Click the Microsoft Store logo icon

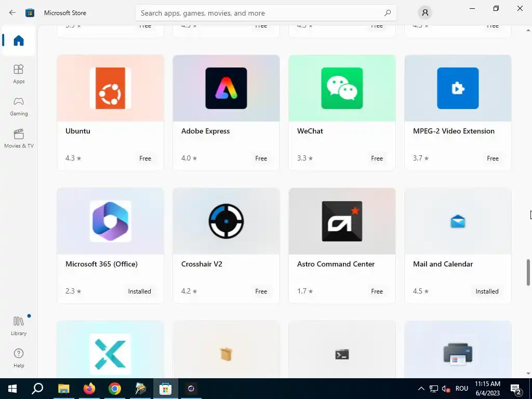pyautogui.click(x=30, y=13)
